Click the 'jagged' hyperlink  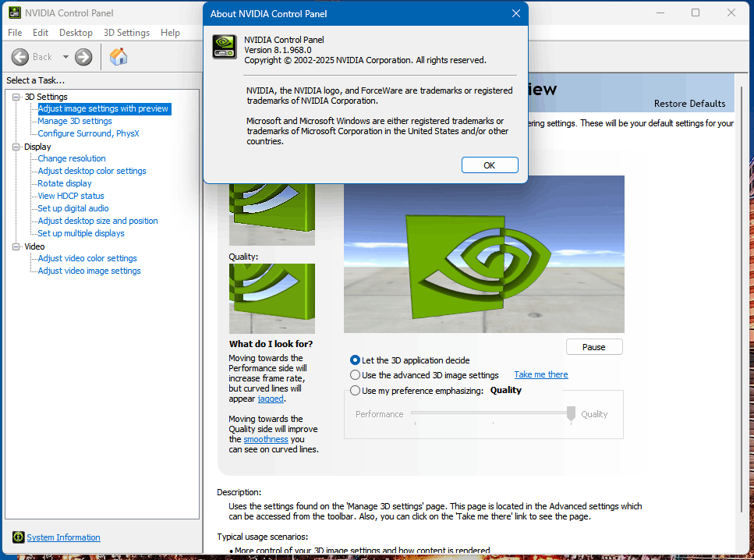pyautogui.click(x=271, y=399)
